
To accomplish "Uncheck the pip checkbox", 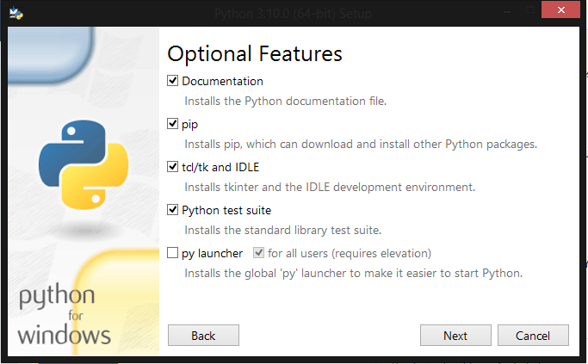I will pyautogui.click(x=172, y=124).
